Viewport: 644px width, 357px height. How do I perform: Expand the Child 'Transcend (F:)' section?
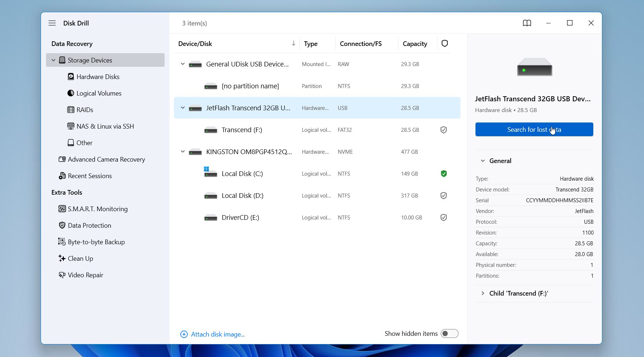pos(483,293)
